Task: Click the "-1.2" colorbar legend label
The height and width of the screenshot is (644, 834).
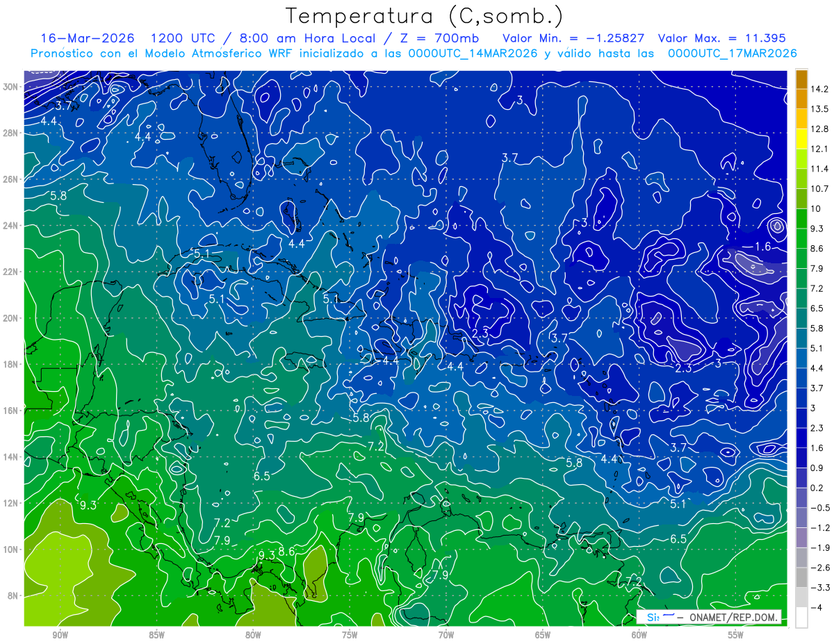Action: coord(820,527)
